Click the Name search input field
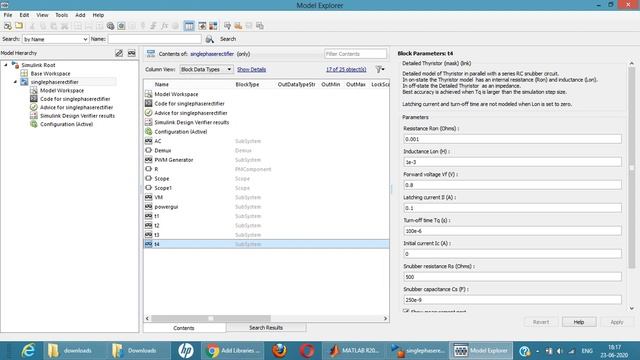640x360 pixels. (155, 39)
